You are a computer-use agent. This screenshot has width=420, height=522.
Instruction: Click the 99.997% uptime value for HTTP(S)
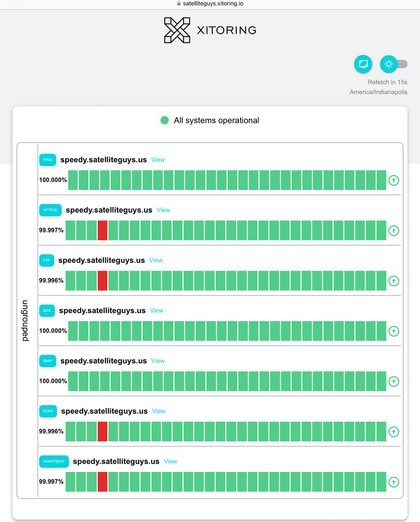click(x=51, y=231)
